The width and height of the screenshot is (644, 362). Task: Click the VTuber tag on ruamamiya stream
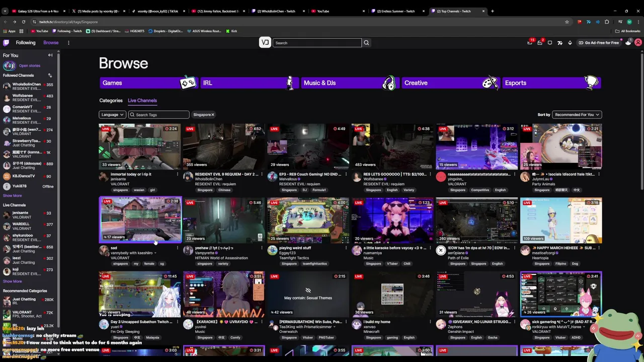pos(392,263)
